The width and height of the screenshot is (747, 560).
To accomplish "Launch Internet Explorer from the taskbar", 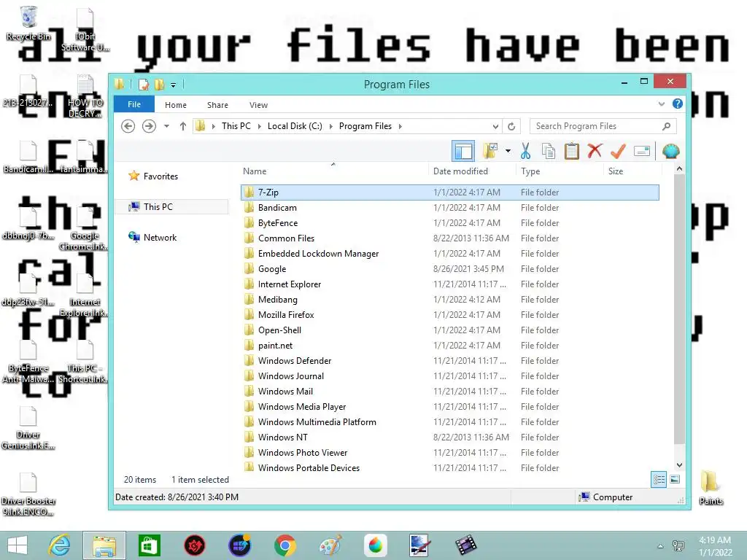I will pyautogui.click(x=60, y=545).
